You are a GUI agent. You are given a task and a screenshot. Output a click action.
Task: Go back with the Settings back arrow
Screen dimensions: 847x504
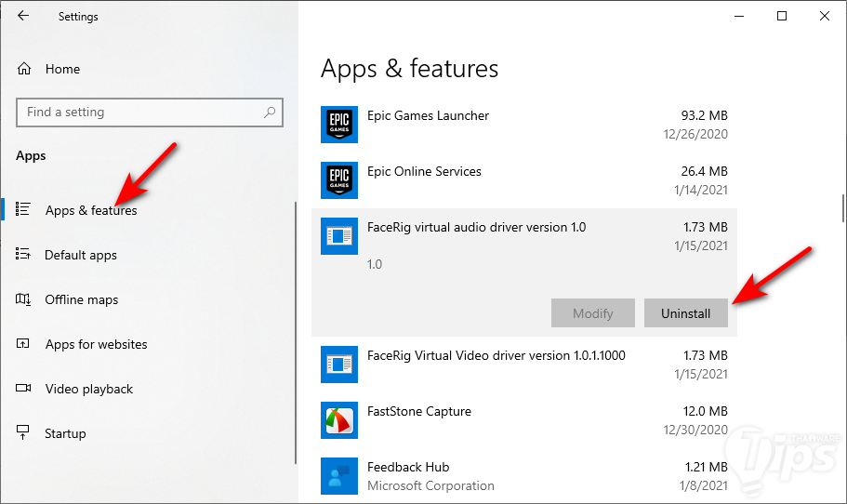(23, 16)
